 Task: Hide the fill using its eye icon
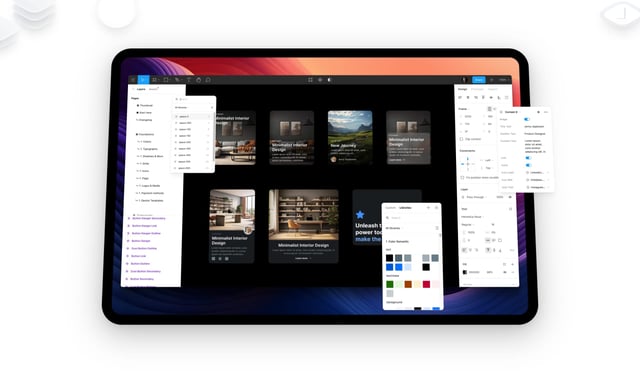pos(505,272)
